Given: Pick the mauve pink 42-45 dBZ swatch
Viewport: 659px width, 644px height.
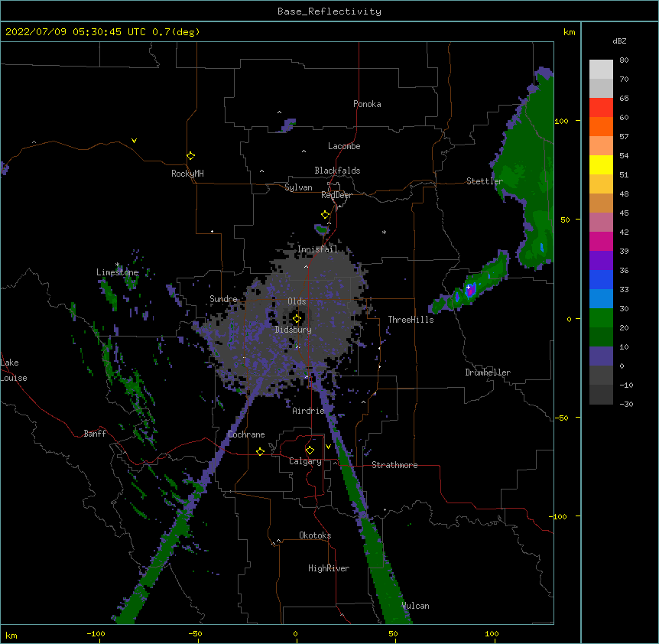Looking at the screenshot, I should 601,223.
